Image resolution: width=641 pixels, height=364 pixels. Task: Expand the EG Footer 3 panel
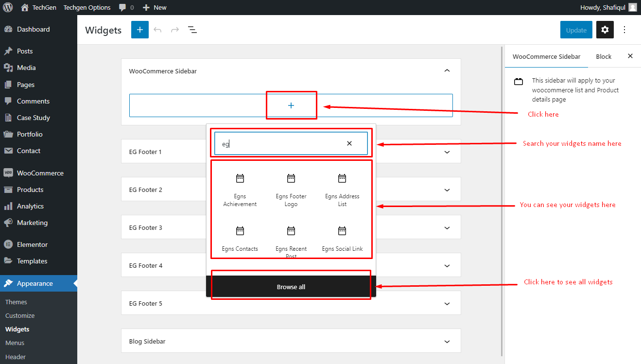coord(447,227)
